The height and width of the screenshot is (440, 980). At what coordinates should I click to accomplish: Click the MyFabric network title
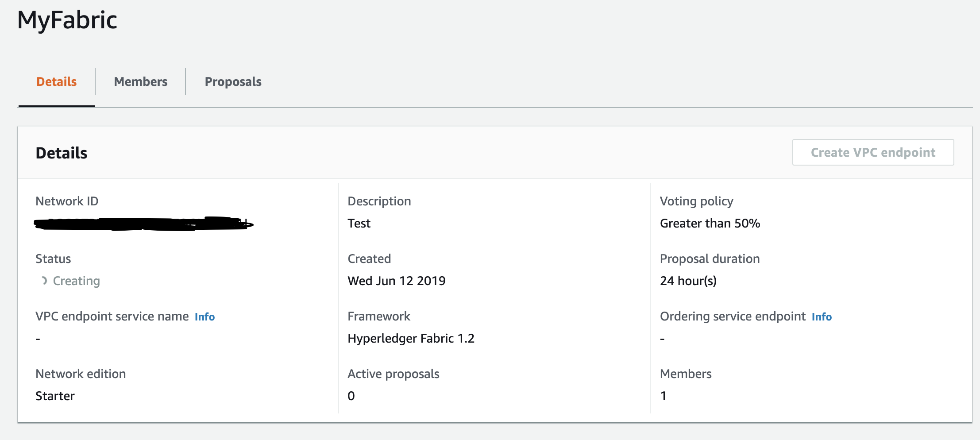click(67, 20)
